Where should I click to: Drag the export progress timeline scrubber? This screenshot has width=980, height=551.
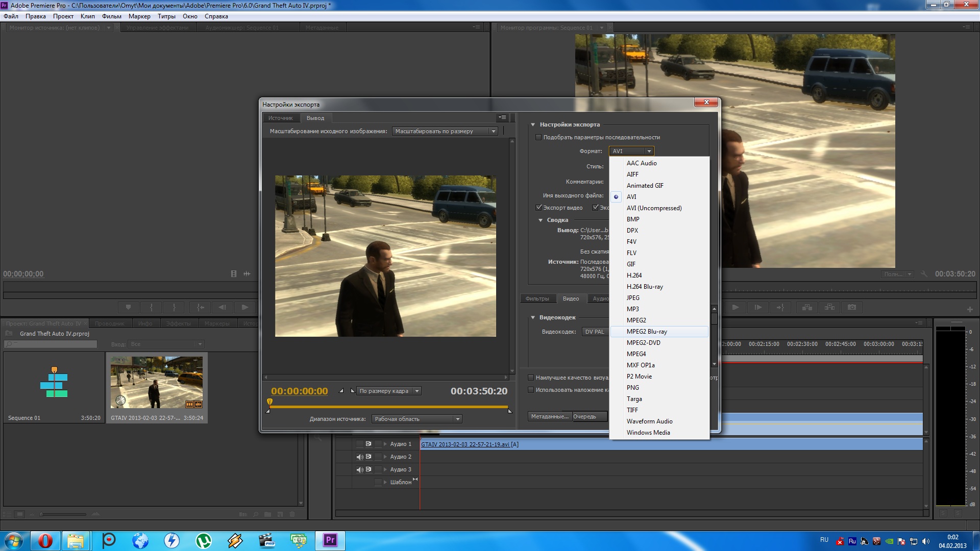click(x=270, y=403)
